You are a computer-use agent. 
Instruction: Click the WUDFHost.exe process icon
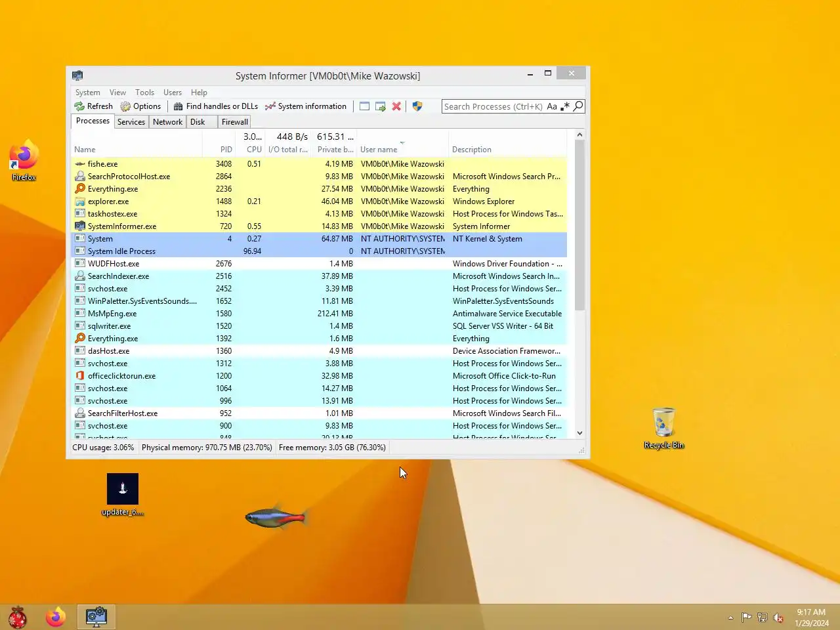[x=80, y=264]
